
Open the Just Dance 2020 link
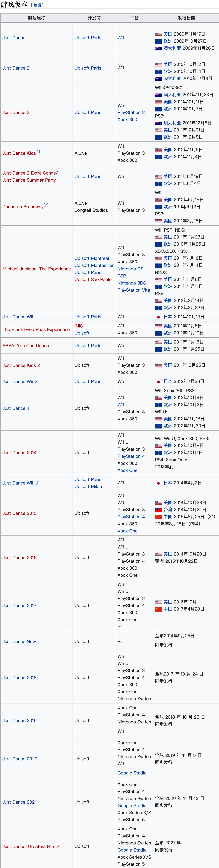pos(20,759)
